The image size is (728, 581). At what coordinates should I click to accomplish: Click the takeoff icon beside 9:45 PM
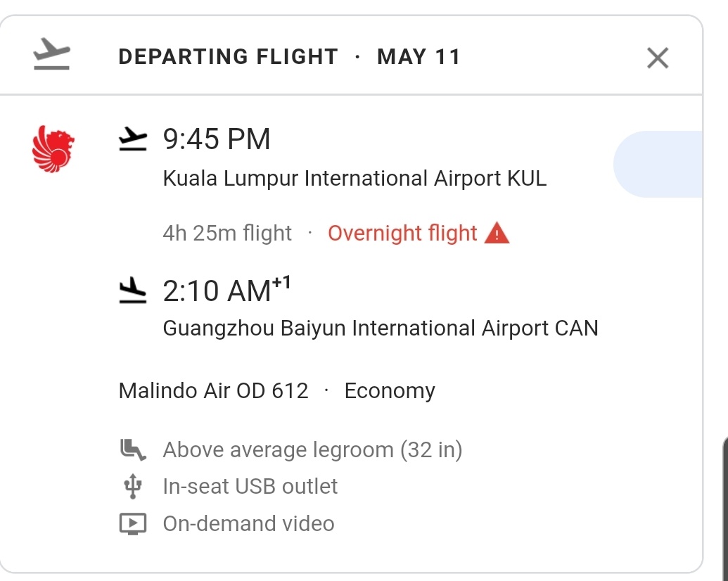tap(133, 139)
